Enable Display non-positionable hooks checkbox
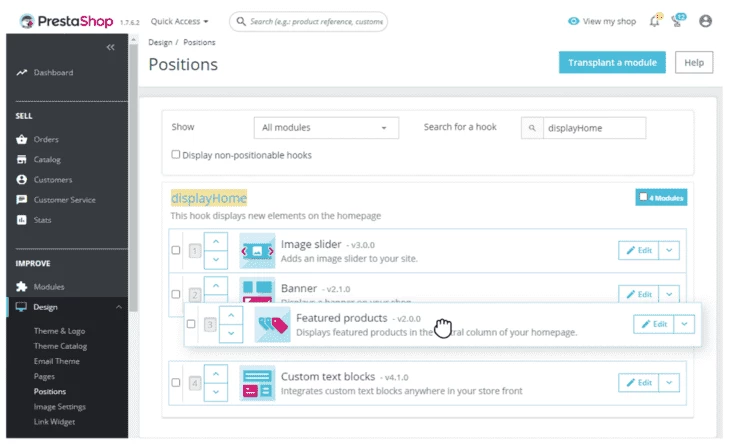The image size is (730, 446). point(176,155)
